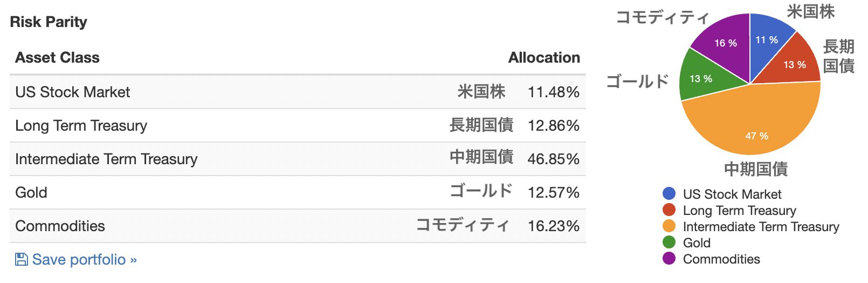Click the red Long Term Treasury legend dot
The height and width of the screenshot is (283, 868).
669,210
